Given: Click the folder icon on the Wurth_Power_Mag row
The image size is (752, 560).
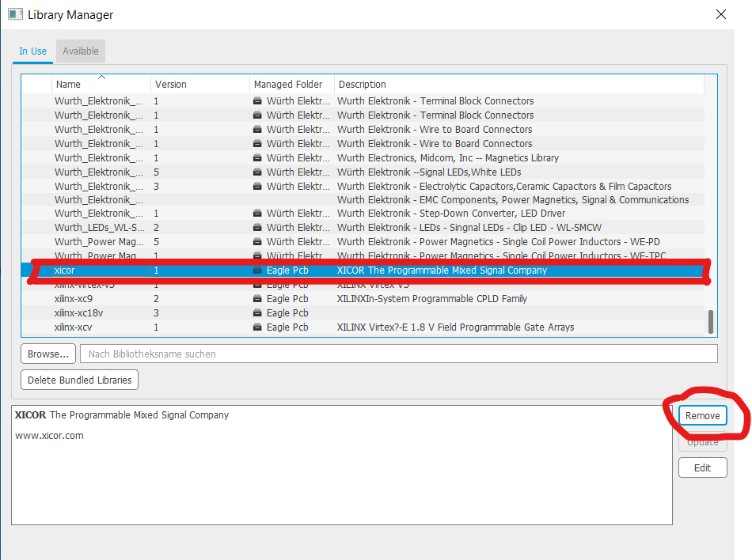Looking at the screenshot, I should click(257, 241).
